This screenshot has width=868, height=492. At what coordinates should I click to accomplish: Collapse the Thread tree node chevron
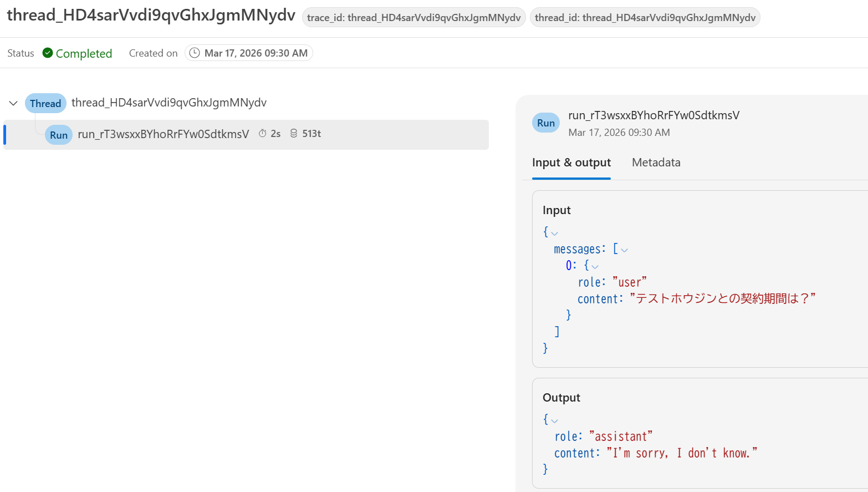click(13, 103)
